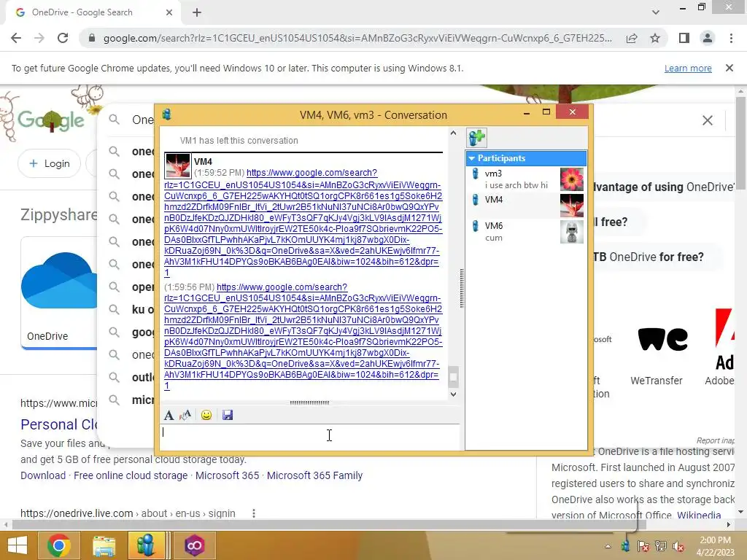This screenshot has height=560, width=747.
Task: Open a new Chrome tab
Action: pyautogui.click(x=197, y=12)
